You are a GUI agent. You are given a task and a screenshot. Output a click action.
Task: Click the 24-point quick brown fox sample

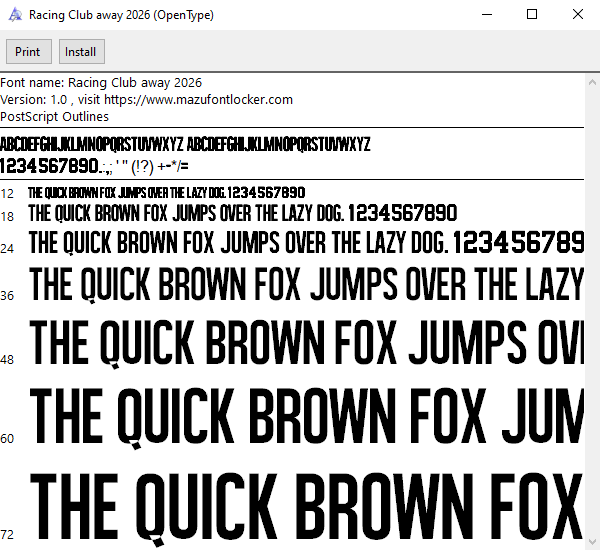pos(306,242)
